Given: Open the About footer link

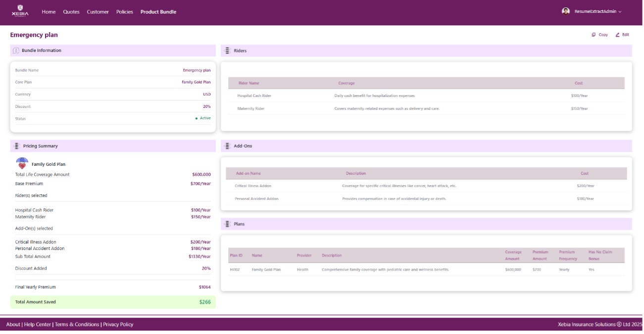Looking at the screenshot, I should click(13, 325).
